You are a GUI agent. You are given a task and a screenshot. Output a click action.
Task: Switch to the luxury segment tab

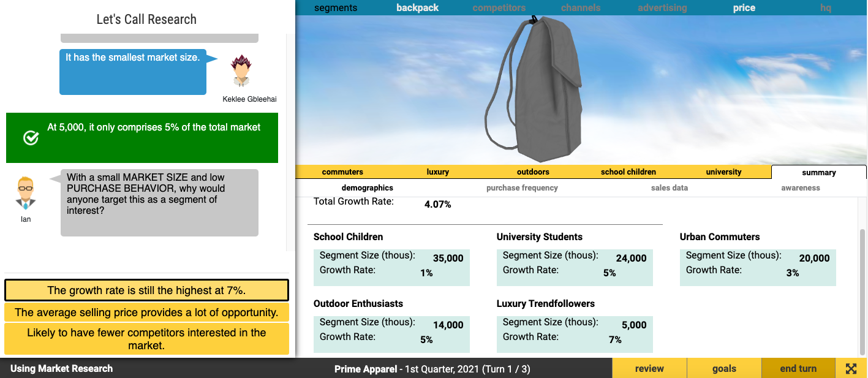(438, 172)
